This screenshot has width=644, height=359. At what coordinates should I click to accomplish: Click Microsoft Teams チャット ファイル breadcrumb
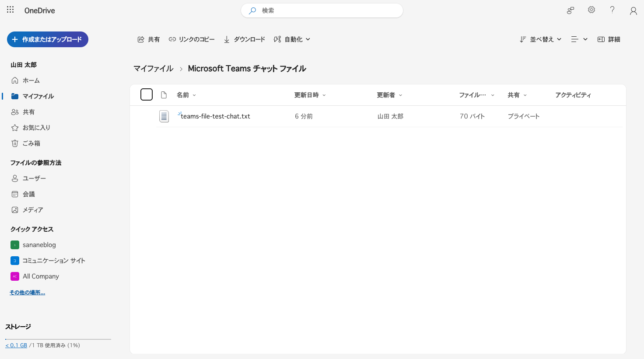point(247,69)
